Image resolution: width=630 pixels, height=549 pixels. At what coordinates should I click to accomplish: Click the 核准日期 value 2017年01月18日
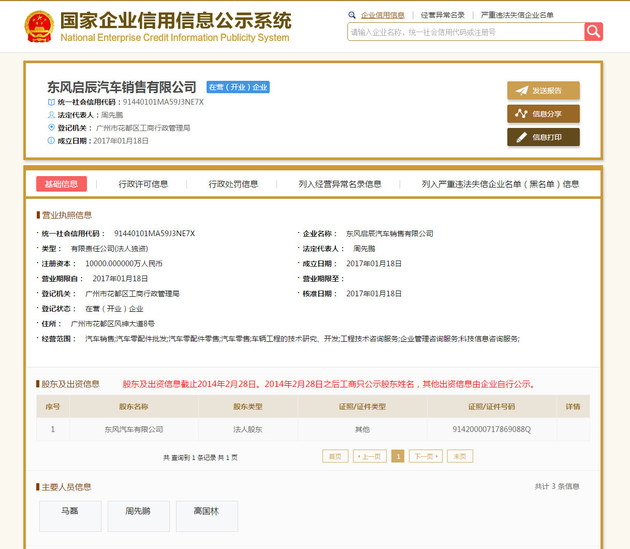coord(374,294)
